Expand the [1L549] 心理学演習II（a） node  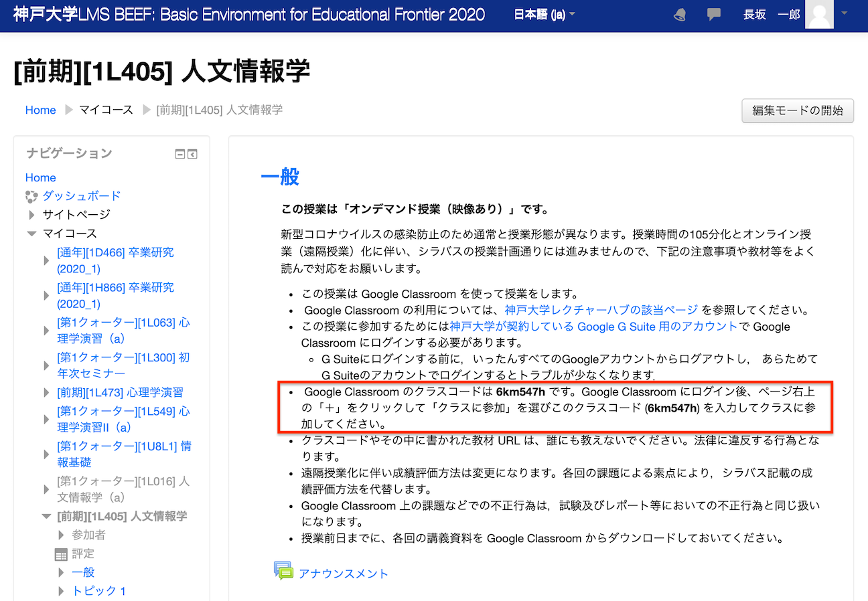click(x=46, y=419)
